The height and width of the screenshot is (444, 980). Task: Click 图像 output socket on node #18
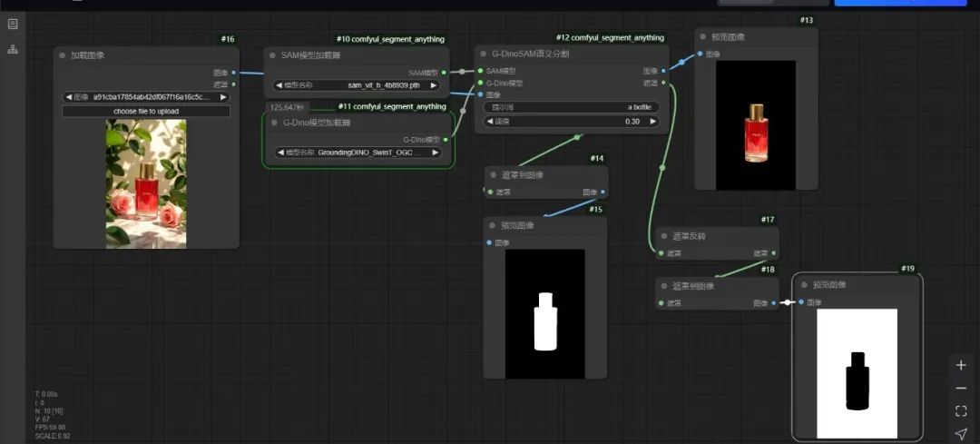(x=774, y=303)
